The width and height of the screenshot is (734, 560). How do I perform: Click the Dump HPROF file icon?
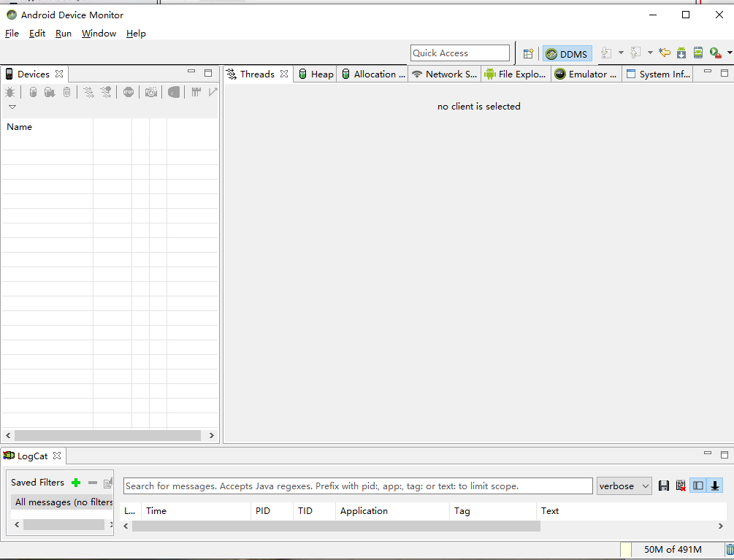(x=50, y=92)
